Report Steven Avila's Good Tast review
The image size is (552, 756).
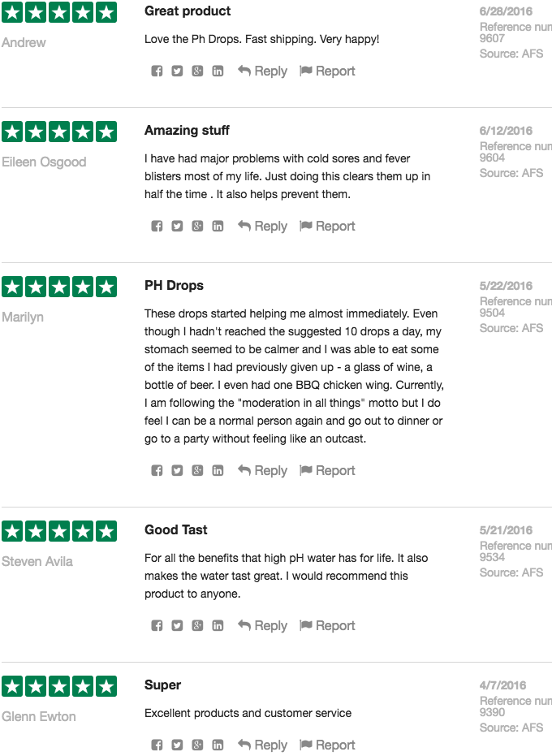pyautogui.click(x=327, y=626)
